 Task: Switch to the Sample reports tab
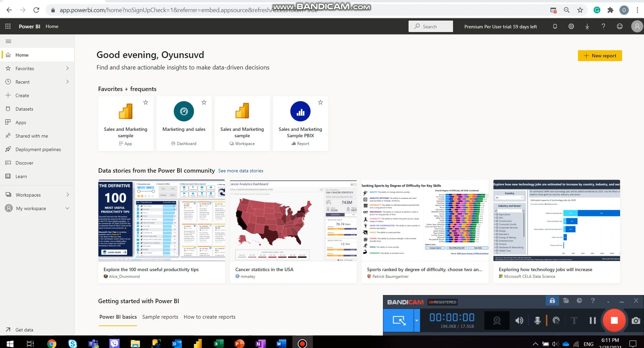tap(160, 317)
